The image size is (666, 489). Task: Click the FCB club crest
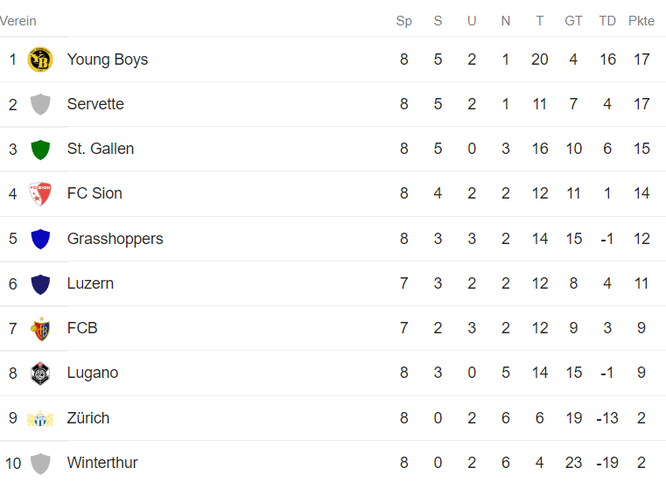(x=40, y=328)
